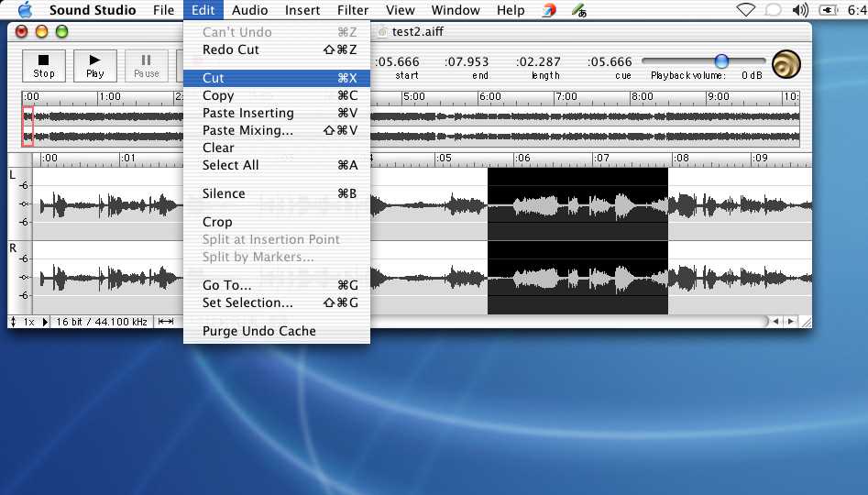Click the :05 mark on the detail ruler
868x495 pixels.
444,158
